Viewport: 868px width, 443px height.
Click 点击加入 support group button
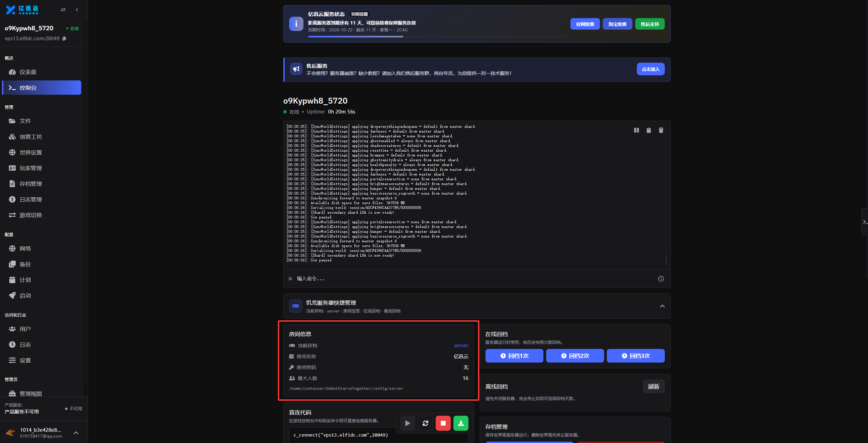[x=650, y=69]
